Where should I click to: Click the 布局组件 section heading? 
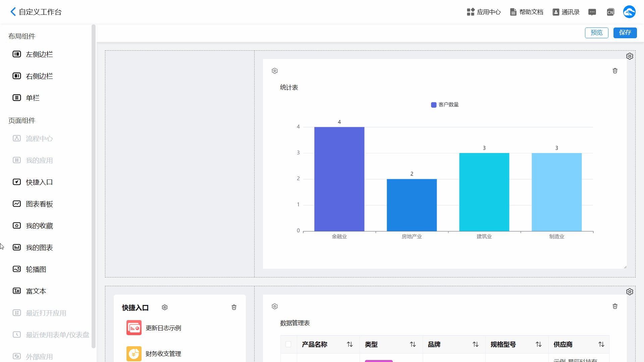click(22, 36)
